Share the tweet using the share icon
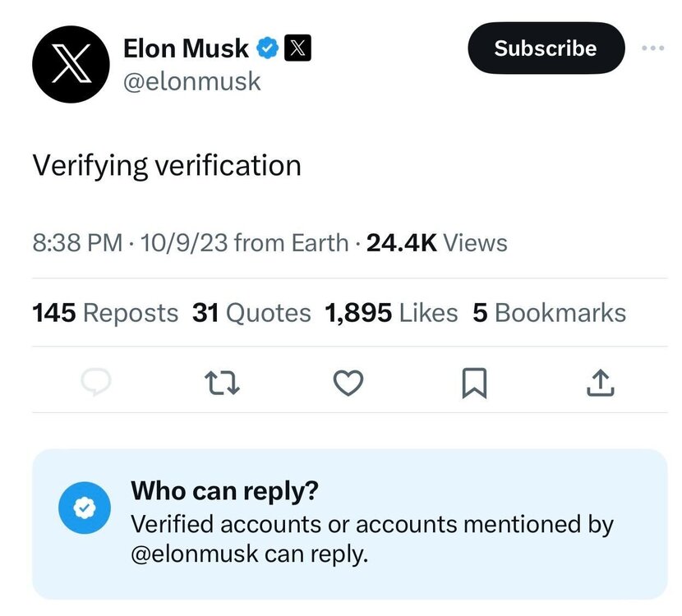The height and width of the screenshot is (616, 682). (x=600, y=382)
